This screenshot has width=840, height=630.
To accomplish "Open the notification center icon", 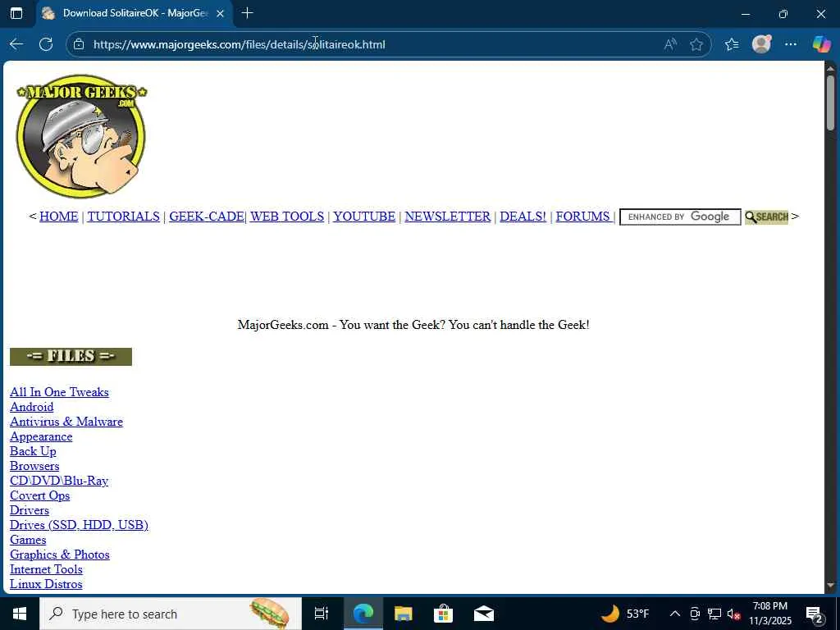I will point(815,614).
